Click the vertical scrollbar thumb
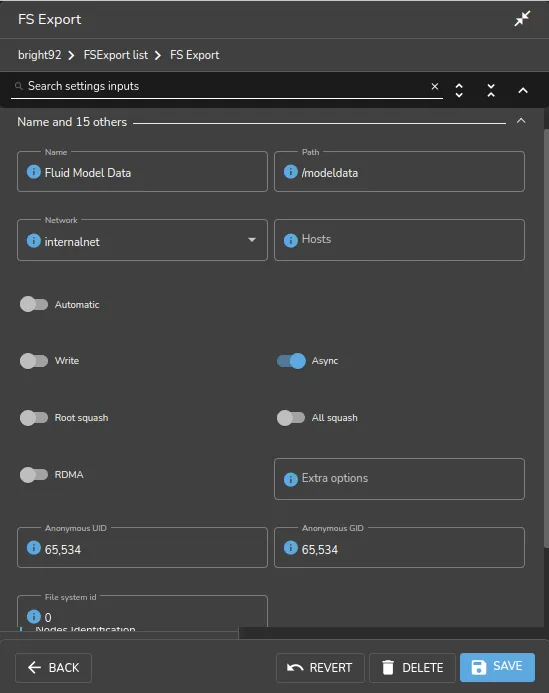 tap(546, 338)
